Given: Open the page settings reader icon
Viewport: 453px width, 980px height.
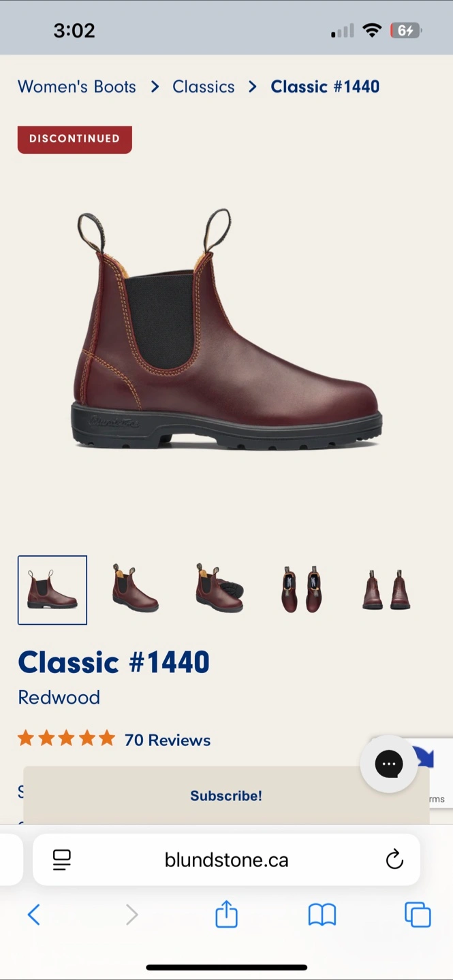Looking at the screenshot, I should [62, 860].
